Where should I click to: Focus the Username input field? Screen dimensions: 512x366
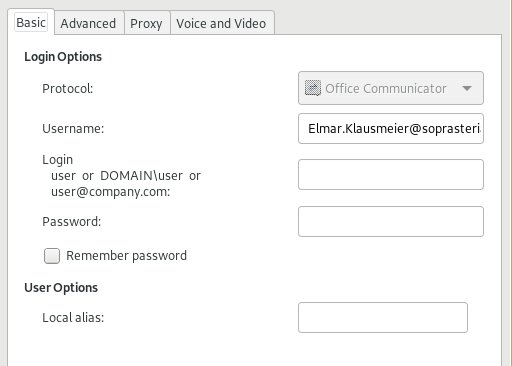click(391, 129)
